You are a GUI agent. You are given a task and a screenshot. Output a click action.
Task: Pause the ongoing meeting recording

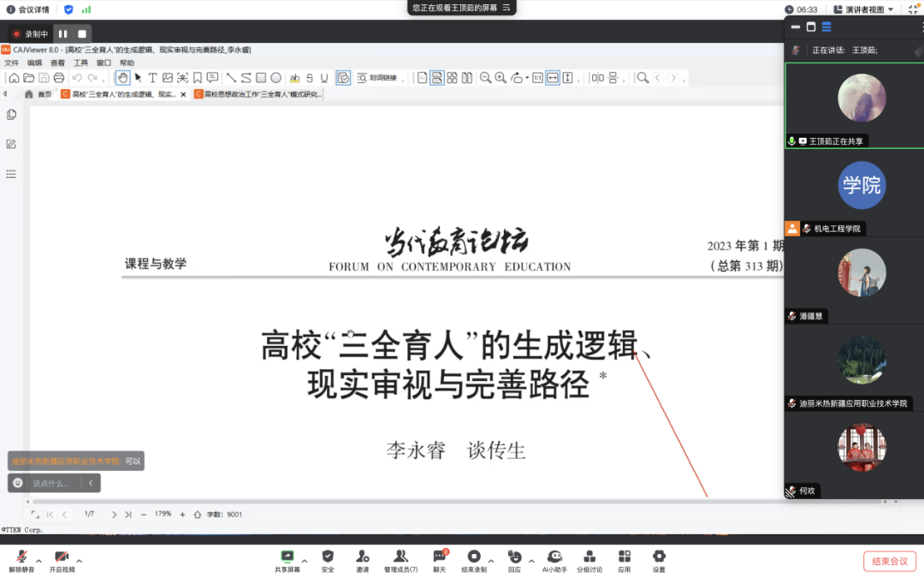point(62,33)
